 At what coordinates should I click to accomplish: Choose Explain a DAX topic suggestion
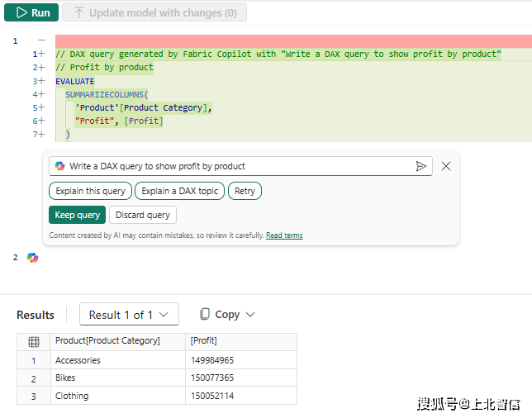coord(179,191)
